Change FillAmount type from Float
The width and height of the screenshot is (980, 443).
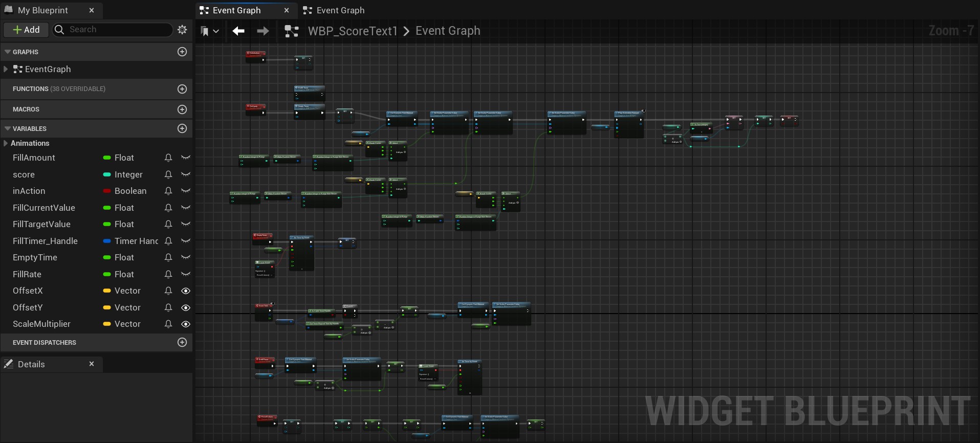point(124,158)
